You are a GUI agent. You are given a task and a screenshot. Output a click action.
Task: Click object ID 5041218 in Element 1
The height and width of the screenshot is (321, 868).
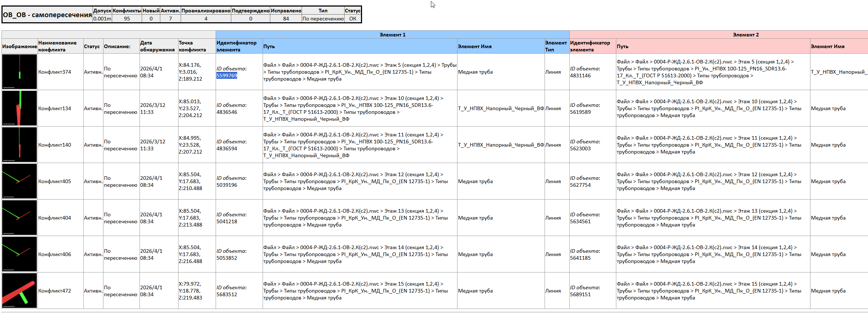click(x=227, y=221)
